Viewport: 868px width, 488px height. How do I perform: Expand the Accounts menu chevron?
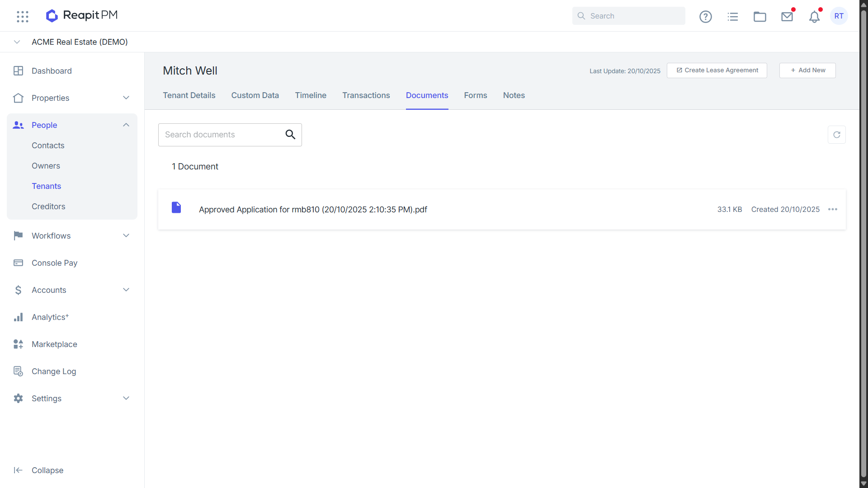(x=126, y=290)
